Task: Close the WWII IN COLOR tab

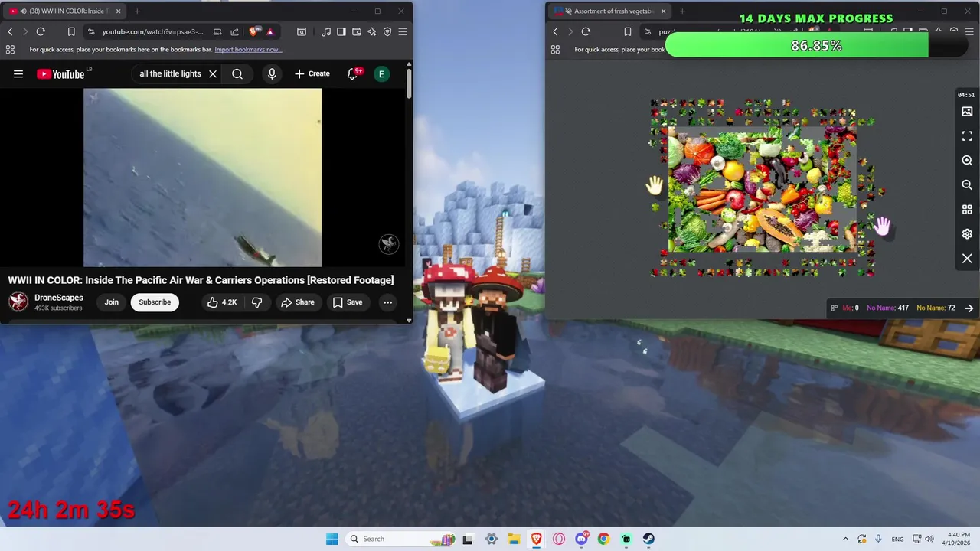Action: click(118, 11)
